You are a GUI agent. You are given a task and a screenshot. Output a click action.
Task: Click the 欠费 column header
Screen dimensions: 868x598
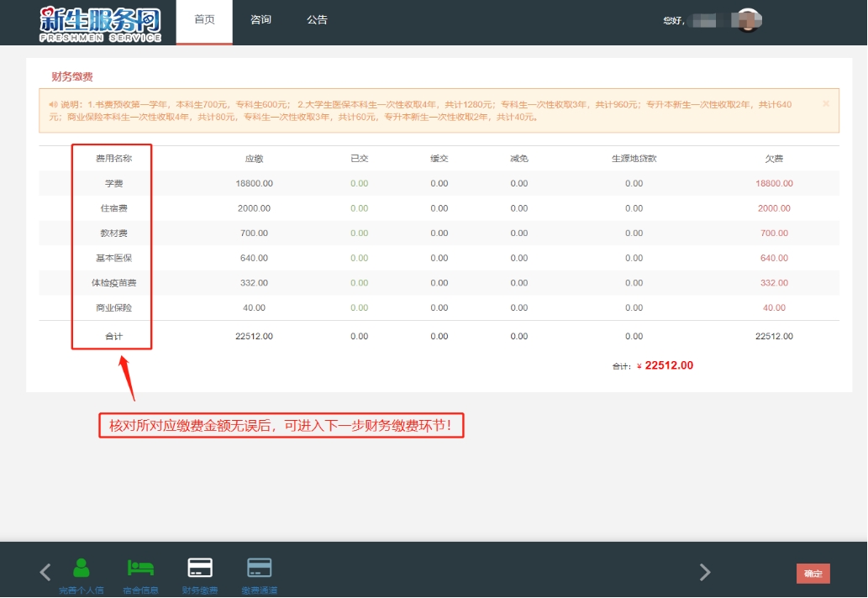773,159
